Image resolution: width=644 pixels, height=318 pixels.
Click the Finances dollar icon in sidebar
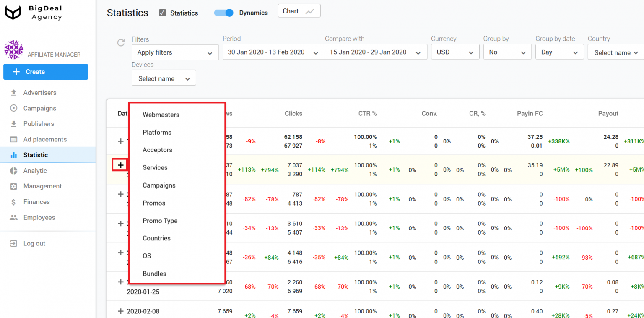[x=14, y=202]
